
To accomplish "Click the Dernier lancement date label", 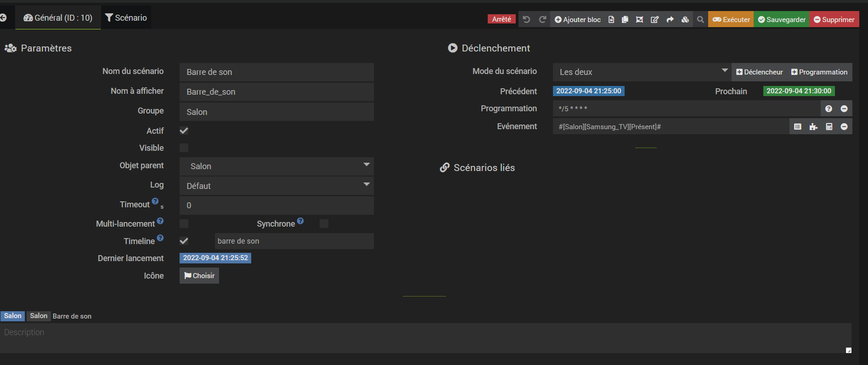I will click(215, 258).
